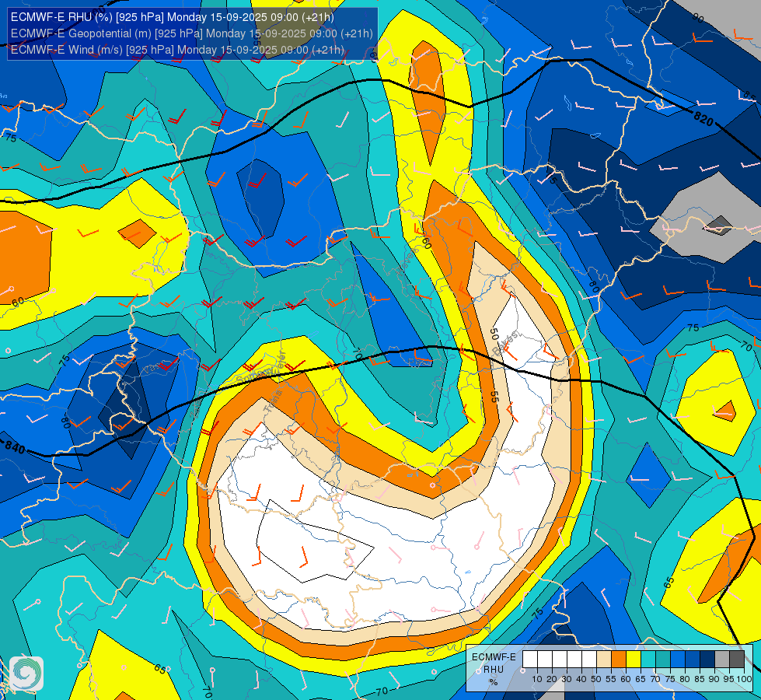761x700 pixels.
Task: Click the navy 85–90 legend swatch
Action: 707,660
